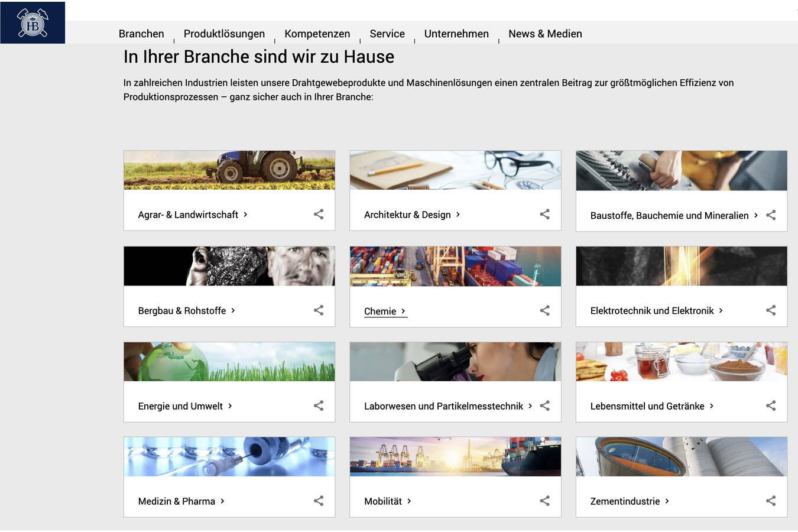Click share icon for Bergbau & Rohstoffe

point(319,310)
